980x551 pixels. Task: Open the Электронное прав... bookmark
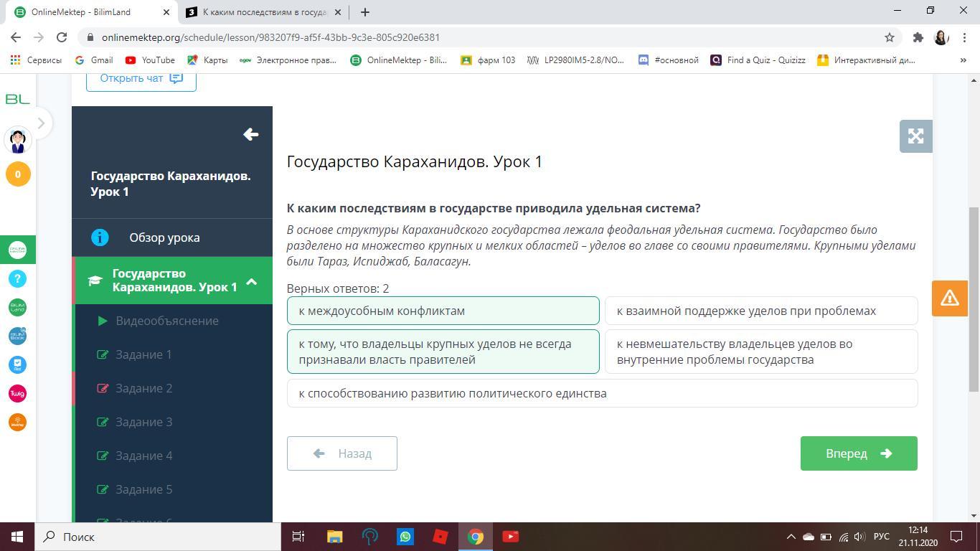[x=288, y=60]
